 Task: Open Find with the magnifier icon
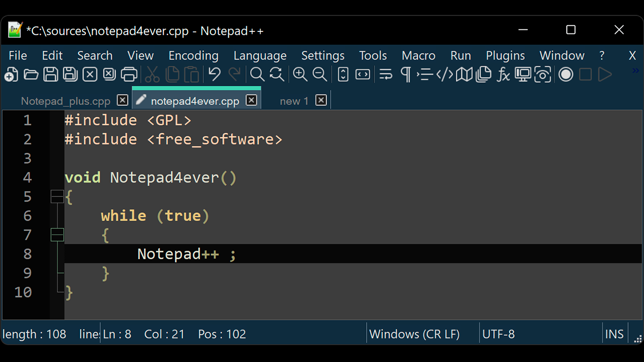pyautogui.click(x=257, y=75)
